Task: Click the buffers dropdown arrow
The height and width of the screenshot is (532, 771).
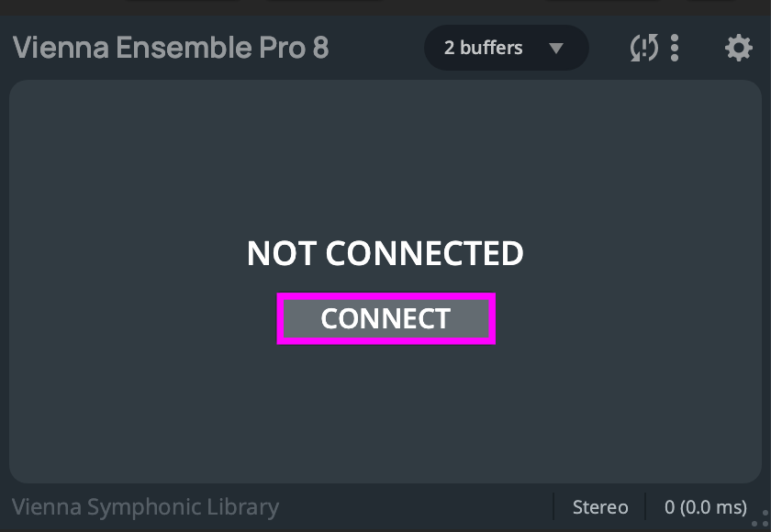Action: click(x=556, y=48)
